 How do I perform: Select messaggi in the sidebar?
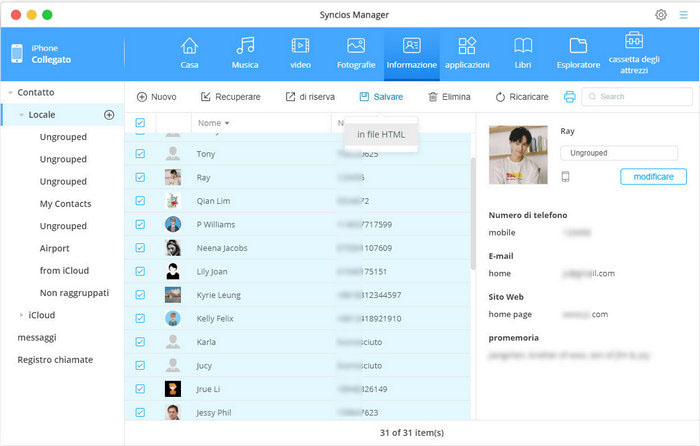pyautogui.click(x=37, y=337)
